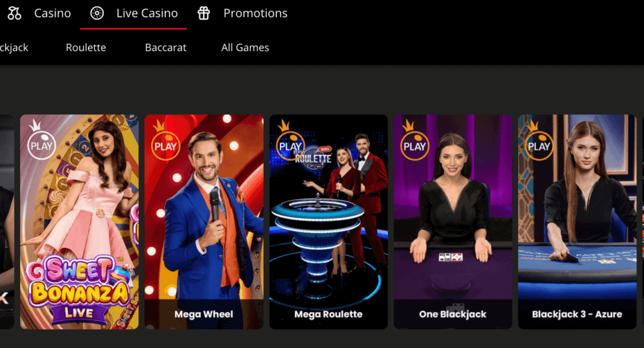Click the Blackjack 3 - Azure title label
Screen dimensions: 644x348
click(x=577, y=314)
